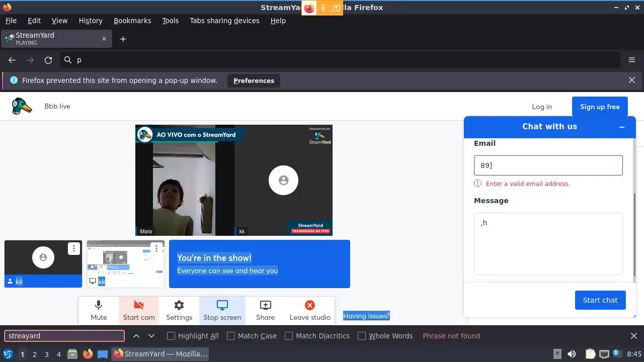Open the Share option in the toolbar
The height and width of the screenshot is (362, 644).
[265, 310]
